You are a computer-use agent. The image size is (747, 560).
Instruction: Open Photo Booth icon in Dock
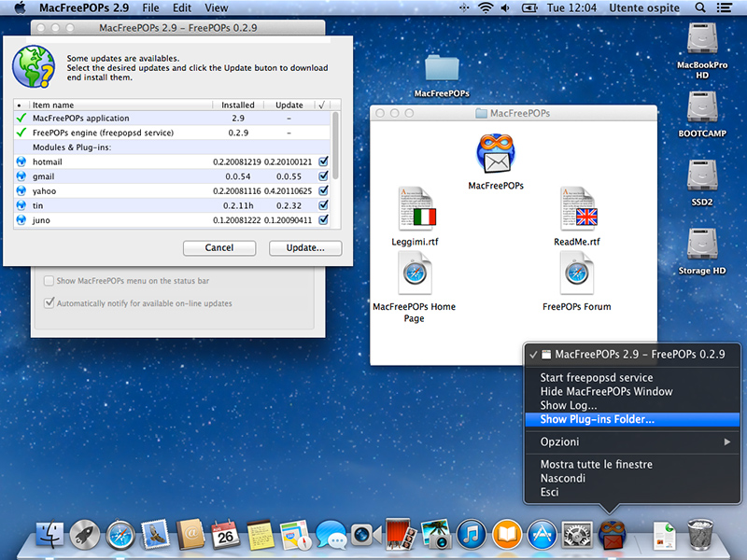pos(400,535)
